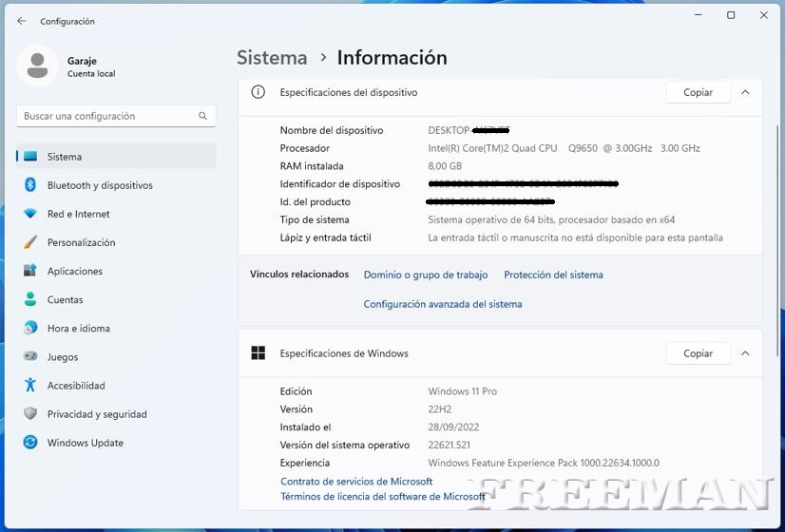This screenshot has height=532, width=785.
Task: Copy the Windows specifications with Copiar
Action: coord(698,352)
